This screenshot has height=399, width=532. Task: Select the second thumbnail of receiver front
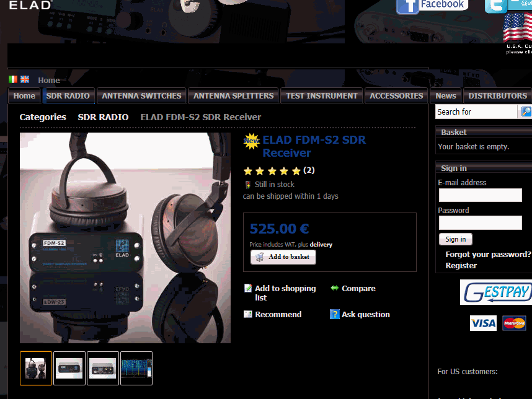pyautogui.click(x=69, y=368)
